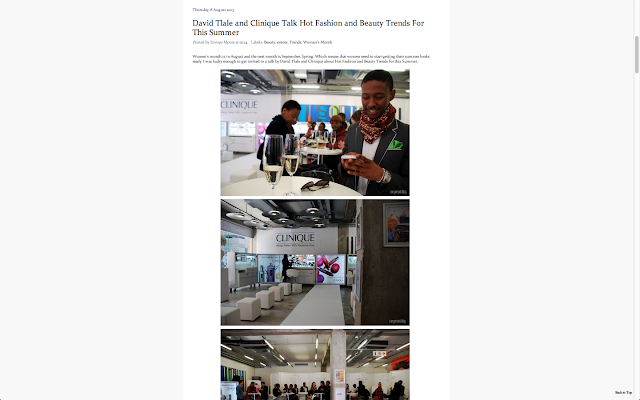Click the Clinique sign in second photo

(x=295, y=239)
